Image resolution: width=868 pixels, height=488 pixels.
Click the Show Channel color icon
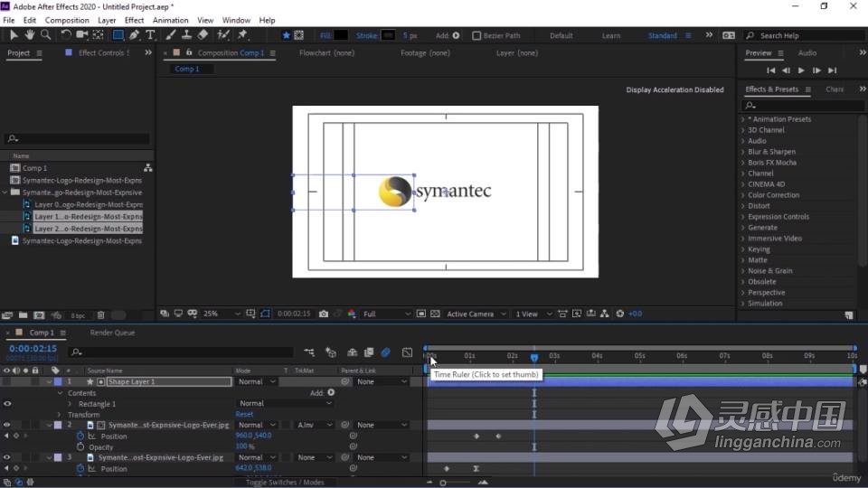tap(352, 314)
